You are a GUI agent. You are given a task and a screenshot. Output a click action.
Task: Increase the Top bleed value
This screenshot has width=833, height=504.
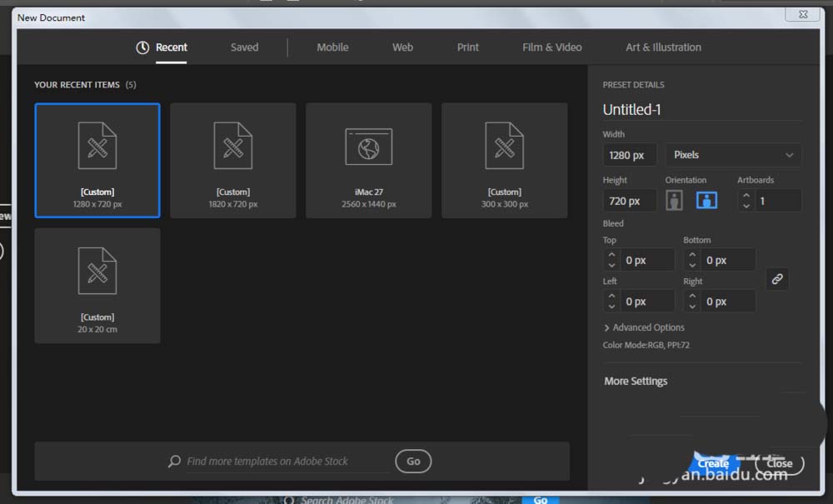point(612,255)
